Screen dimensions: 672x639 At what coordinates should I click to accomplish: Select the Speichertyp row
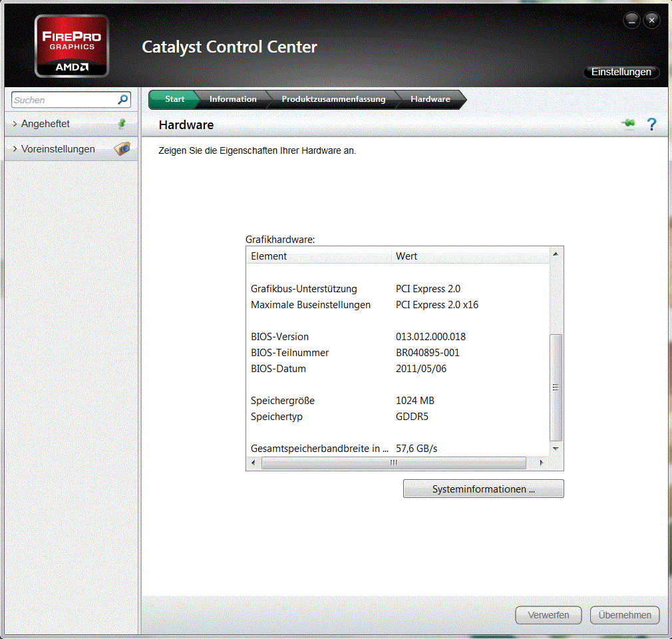(x=398, y=417)
